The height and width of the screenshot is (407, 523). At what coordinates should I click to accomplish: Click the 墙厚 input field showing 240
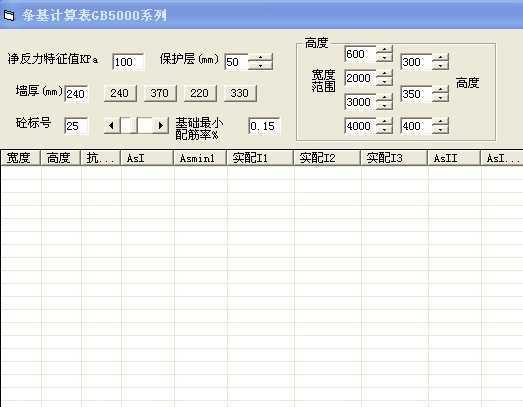click(76, 94)
